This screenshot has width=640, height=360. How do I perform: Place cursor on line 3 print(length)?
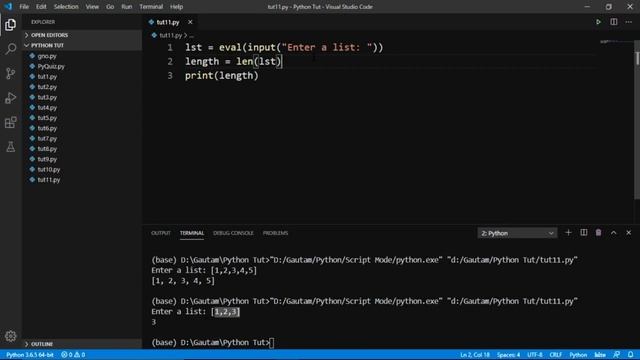click(x=222, y=76)
